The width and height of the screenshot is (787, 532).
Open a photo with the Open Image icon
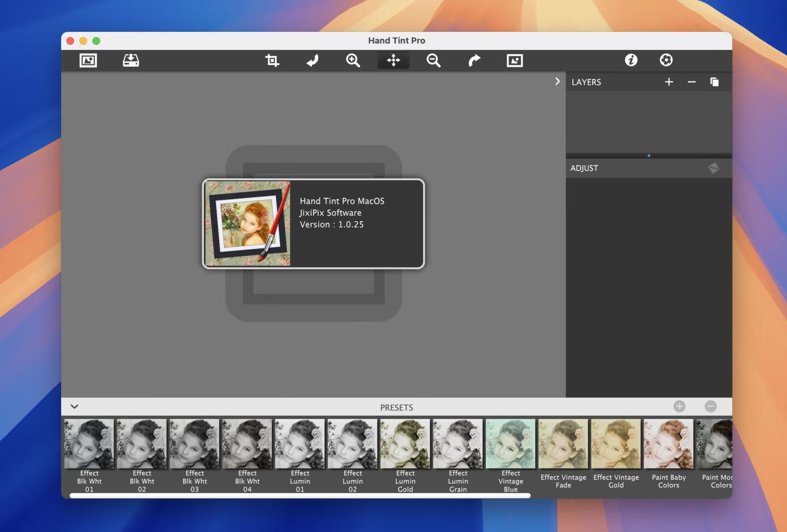point(88,61)
